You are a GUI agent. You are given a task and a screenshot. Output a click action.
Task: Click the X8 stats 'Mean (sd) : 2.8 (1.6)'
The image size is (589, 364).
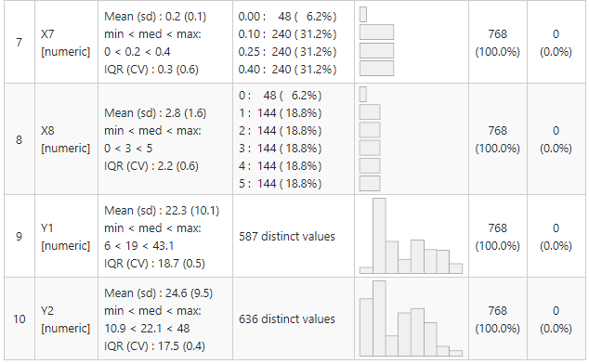[x=155, y=113]
